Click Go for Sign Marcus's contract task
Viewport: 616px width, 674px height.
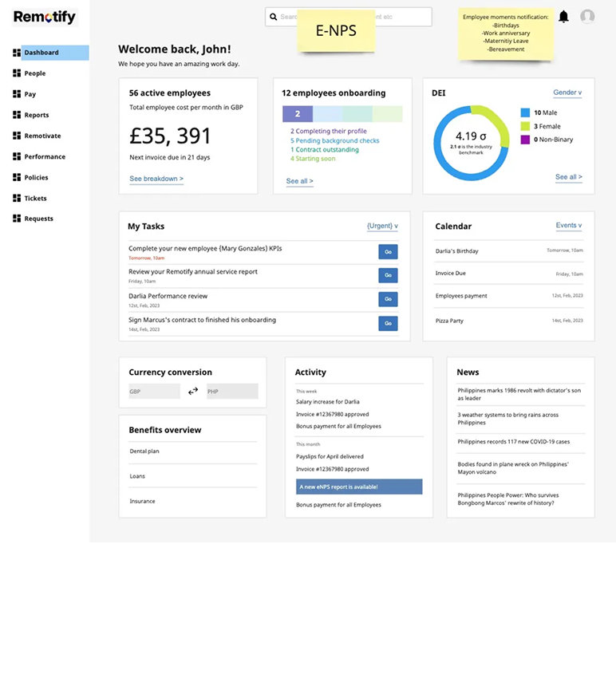pos(388,323)
